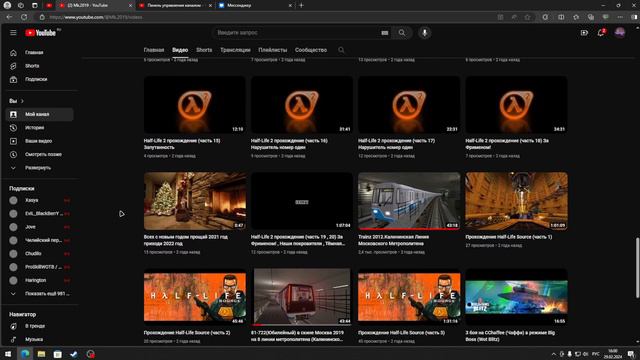Show hidden system tray icons
Screen dimensions: 640x360
coord(553,354)
